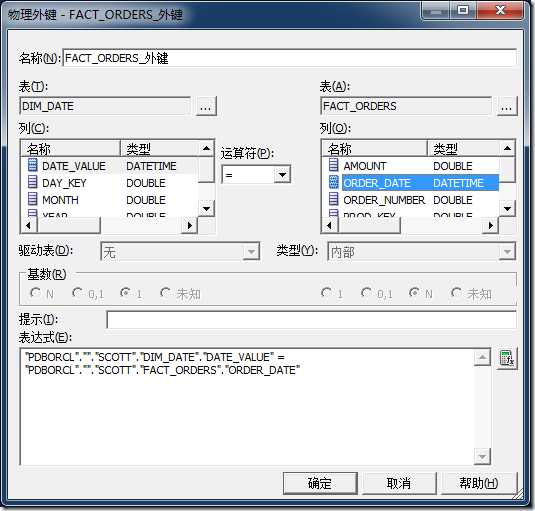
Task: Click the FACT_ORDERS table name field
Action: (x=406, y=106)
